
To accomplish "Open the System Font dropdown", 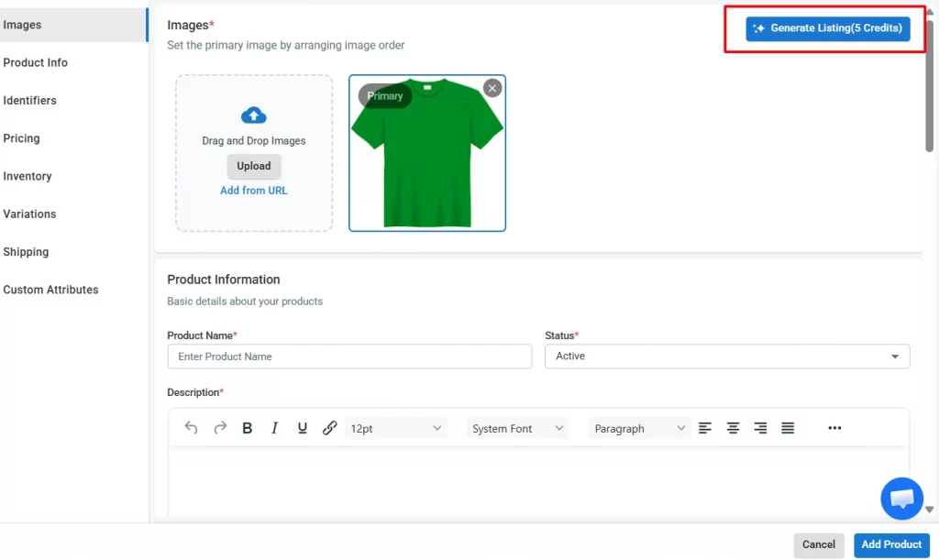I will pyautogui.click(x=517, y=428).
